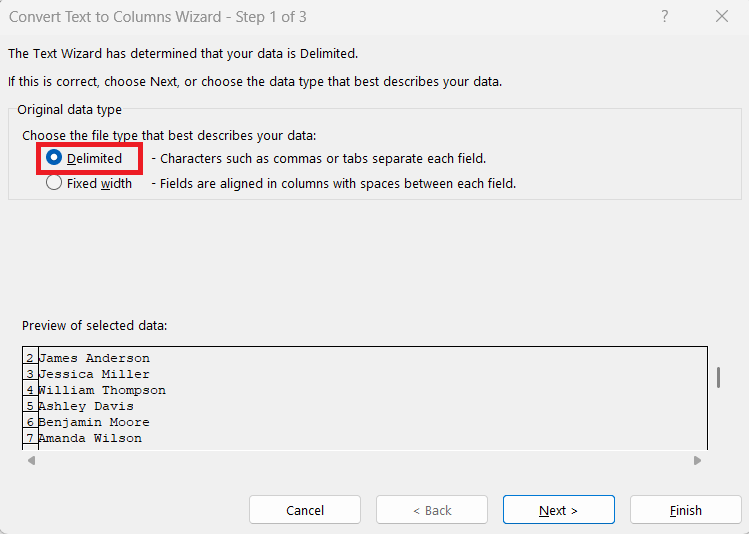Click the preview scroll left arrow
The image size is (749, 534).
[32, 460]
